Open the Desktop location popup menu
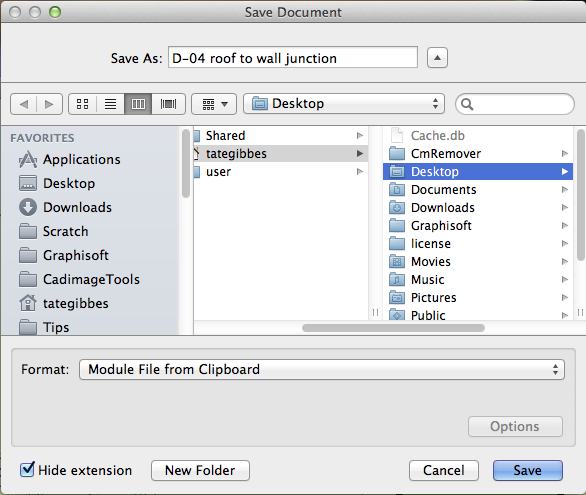 click(344, 103)
